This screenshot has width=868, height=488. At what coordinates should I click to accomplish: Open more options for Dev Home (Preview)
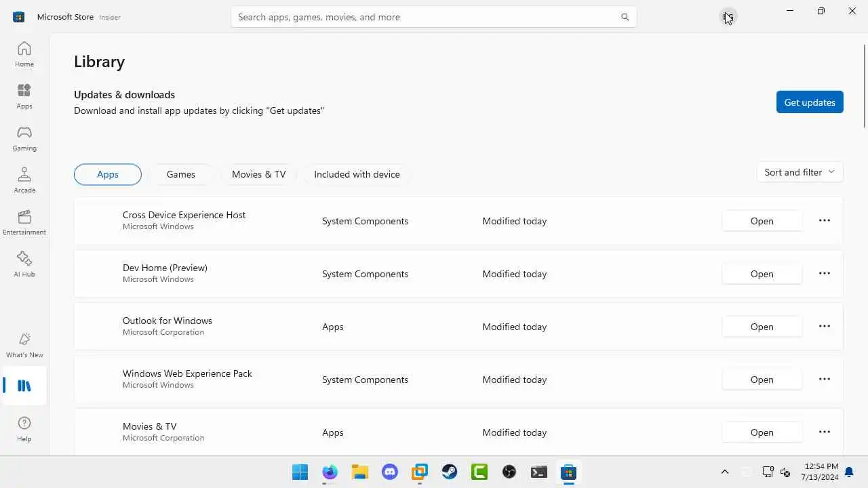pyautogui.click(x=825, y=274)
